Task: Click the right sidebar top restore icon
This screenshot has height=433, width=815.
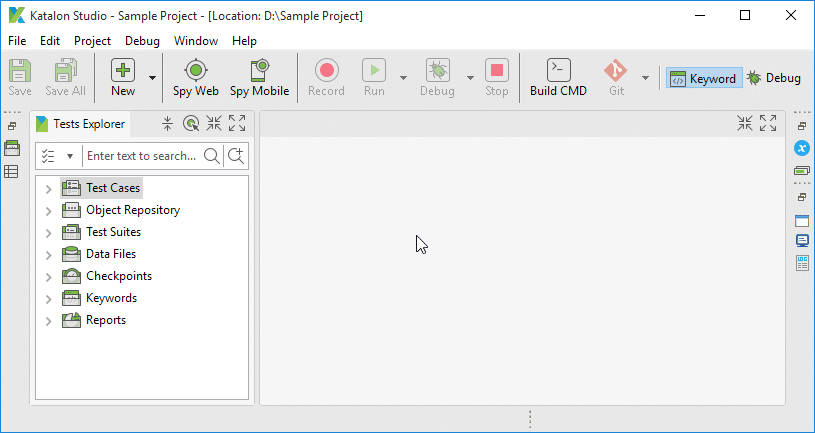Action: pyautogui.click(x=802, y=126)
